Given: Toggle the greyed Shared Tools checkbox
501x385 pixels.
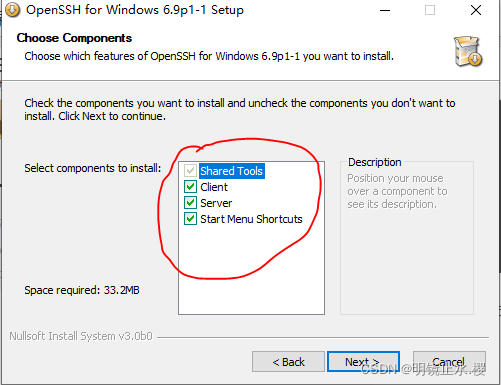Looking at the screenshot, I should (190, 171).
